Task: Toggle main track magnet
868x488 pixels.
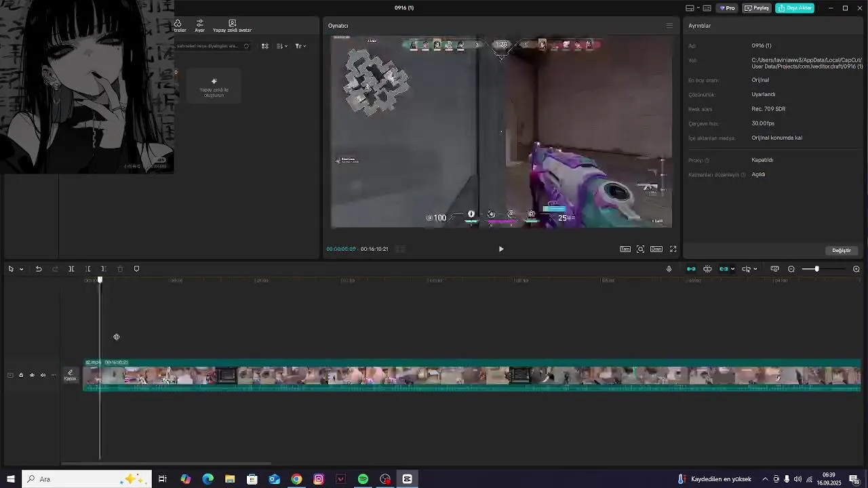Action: coord(691,269)
